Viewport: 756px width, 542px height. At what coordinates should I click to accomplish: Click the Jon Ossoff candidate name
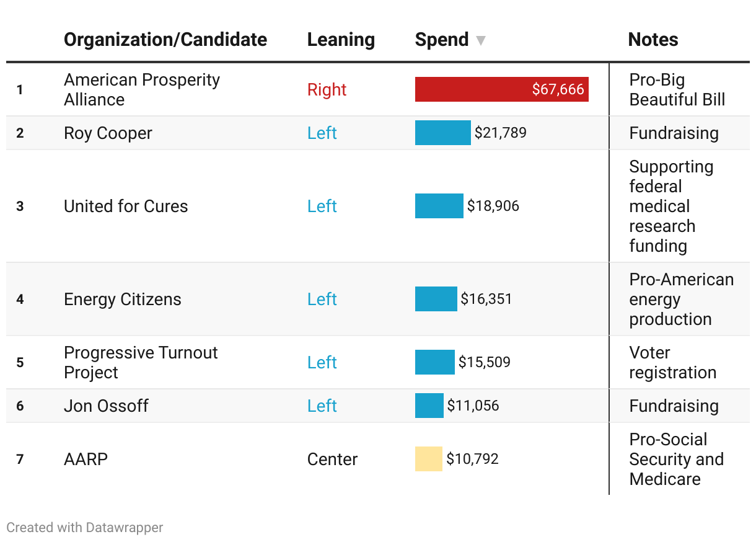pos(106,406)
